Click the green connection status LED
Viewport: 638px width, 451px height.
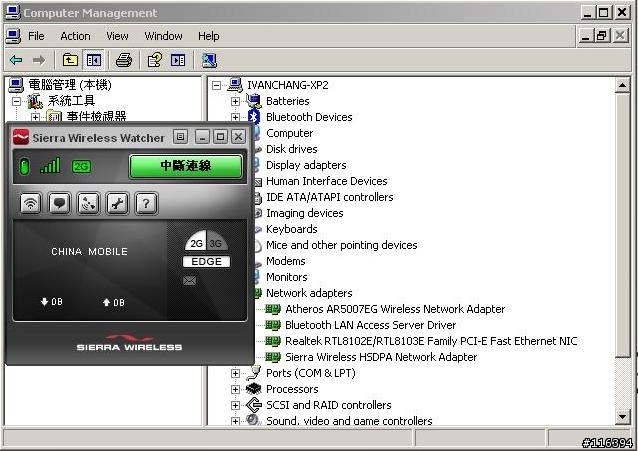[x=24, y=166]
